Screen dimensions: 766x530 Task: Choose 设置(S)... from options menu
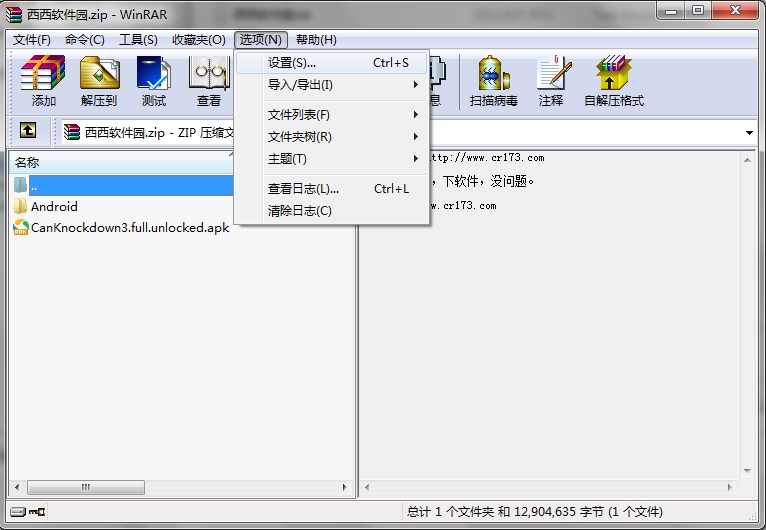332,63
